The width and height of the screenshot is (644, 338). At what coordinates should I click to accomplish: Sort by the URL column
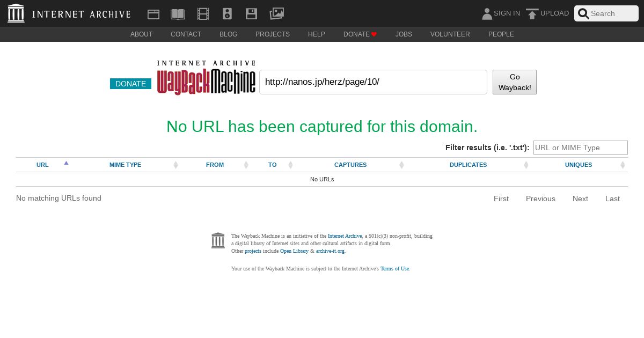tap(42, 165)
